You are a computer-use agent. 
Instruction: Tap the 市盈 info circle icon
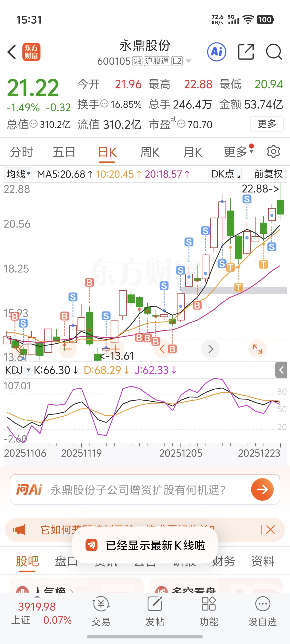pos(181,124)
